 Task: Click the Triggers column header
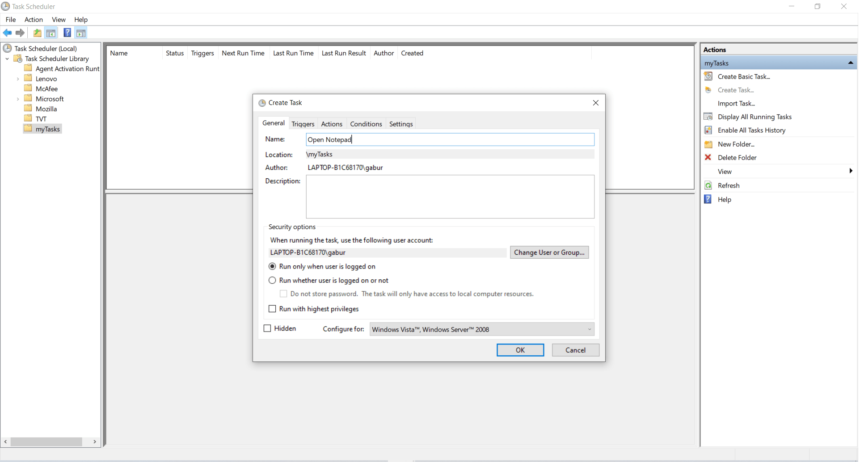click(202, 53)
